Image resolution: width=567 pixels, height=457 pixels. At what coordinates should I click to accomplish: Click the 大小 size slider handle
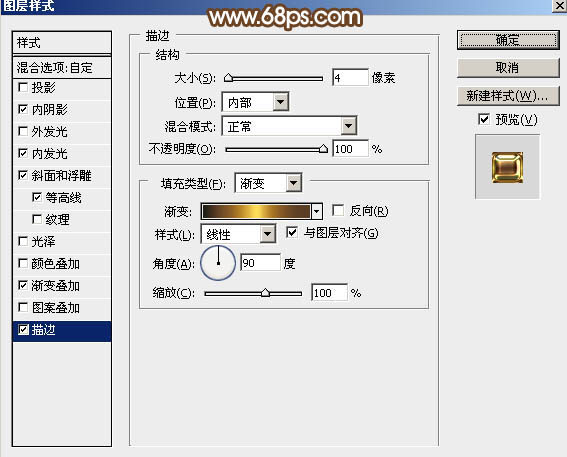pos(228,77)
